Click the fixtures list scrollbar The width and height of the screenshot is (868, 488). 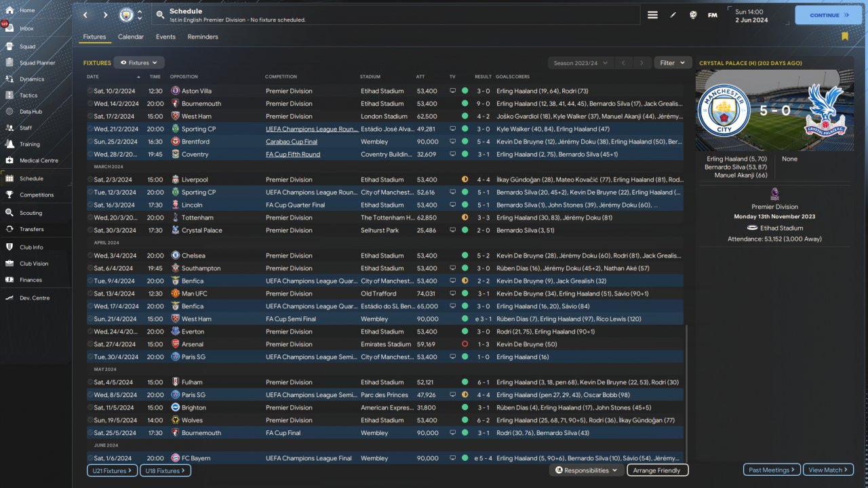[686, 393]
